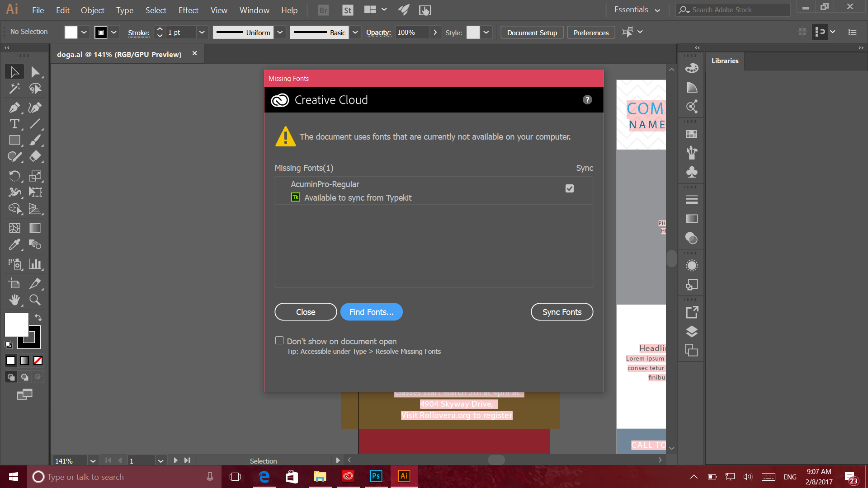Screen dimensions: 868x488
Task: Click Illustrator icon in taskbar
Action: pos(404,477)
